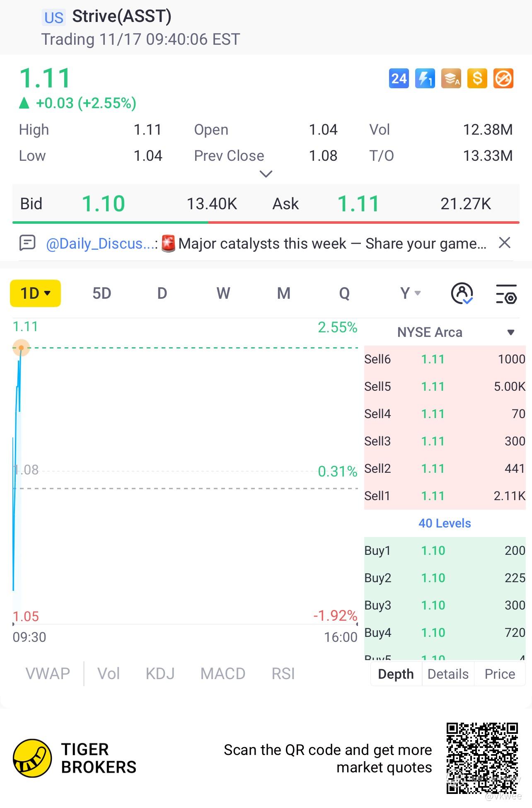Image resolution: width=532 pixels, height=808 pixels.
Task: Open the 40 Levels depth link
Action: (x=445, y=523)
